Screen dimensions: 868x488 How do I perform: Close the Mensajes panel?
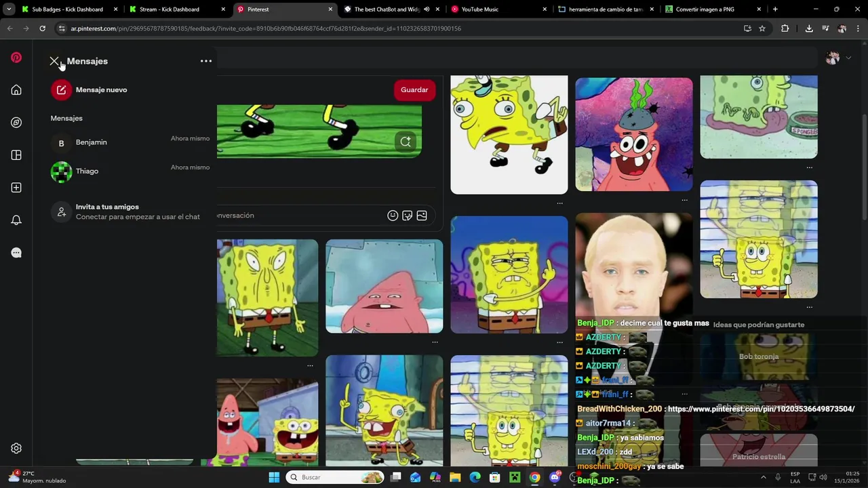(x=54, y=61)
